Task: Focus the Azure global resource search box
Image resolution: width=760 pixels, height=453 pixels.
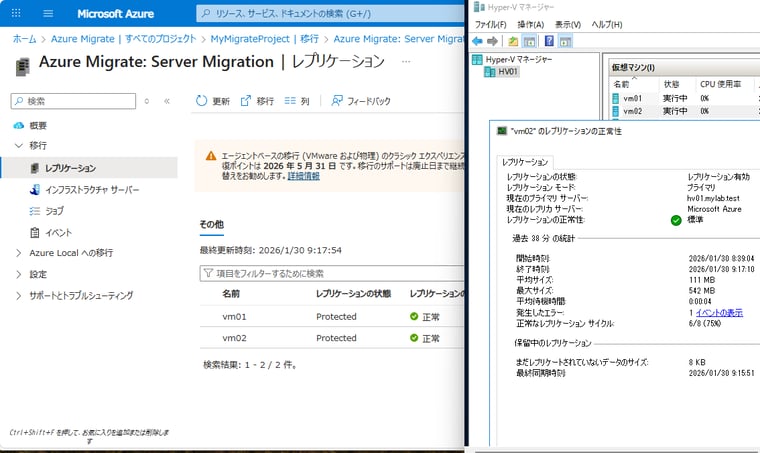Action: click(x=331, y=14)
